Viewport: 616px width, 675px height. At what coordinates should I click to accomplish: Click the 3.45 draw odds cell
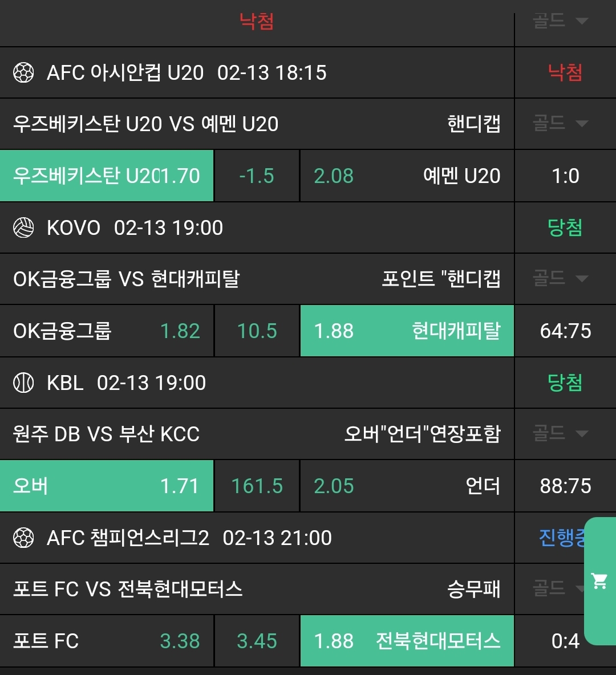tap(257, 641)
